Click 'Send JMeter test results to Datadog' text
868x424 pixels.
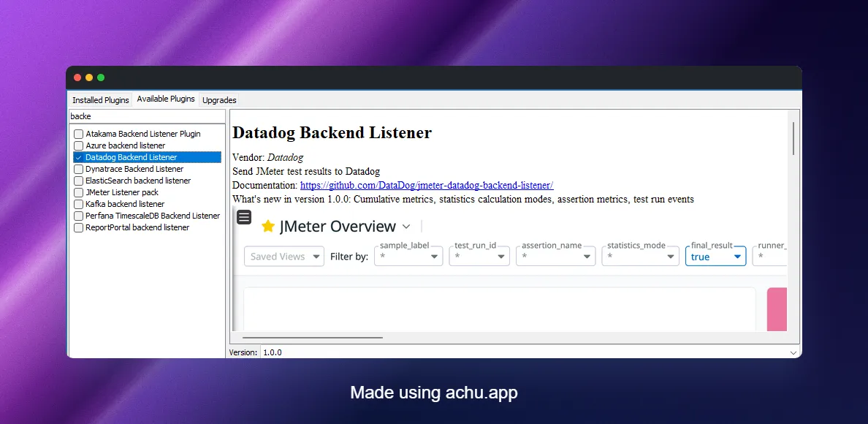[x=306, y=171]
